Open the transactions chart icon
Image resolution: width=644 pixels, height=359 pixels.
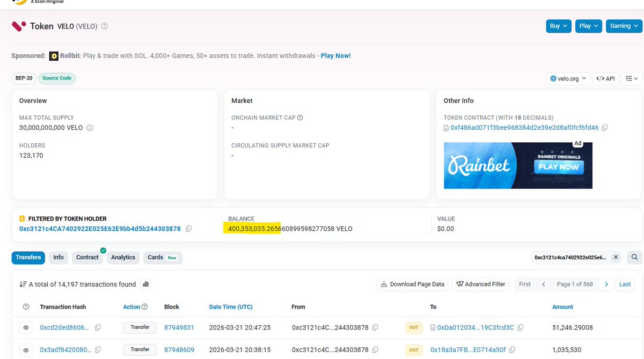click(x=145, y=284)
